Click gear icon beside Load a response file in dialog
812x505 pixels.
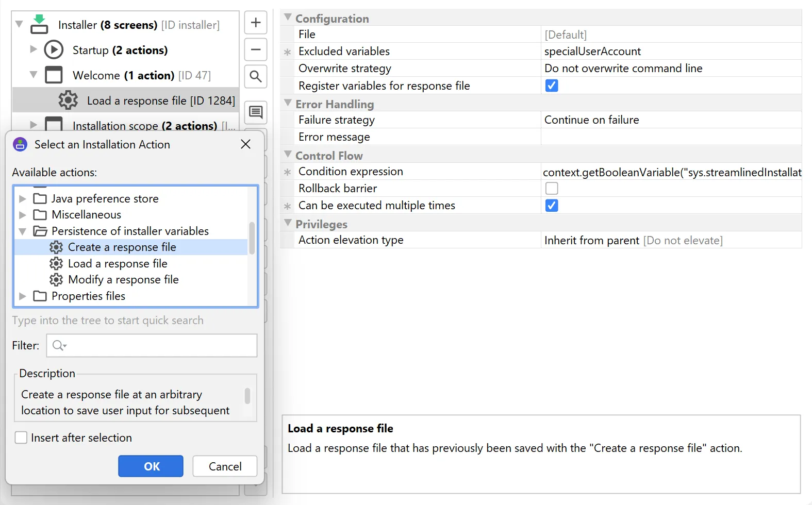[56, 263]
